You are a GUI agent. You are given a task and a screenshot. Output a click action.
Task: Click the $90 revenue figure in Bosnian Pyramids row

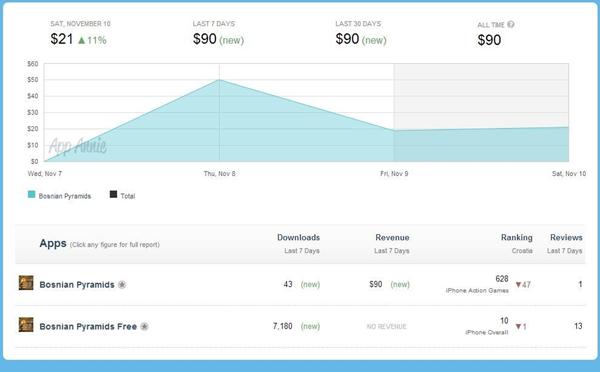pyautogui.click(x=376, y=284)
